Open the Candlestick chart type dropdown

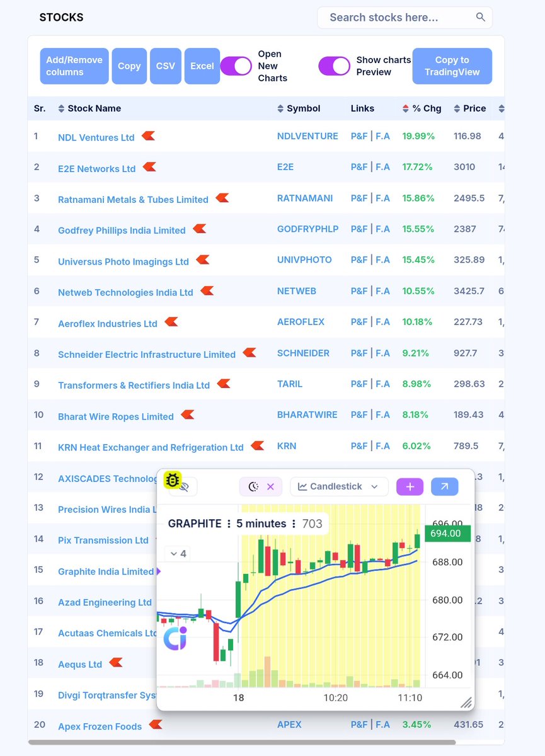coord(338,486)
